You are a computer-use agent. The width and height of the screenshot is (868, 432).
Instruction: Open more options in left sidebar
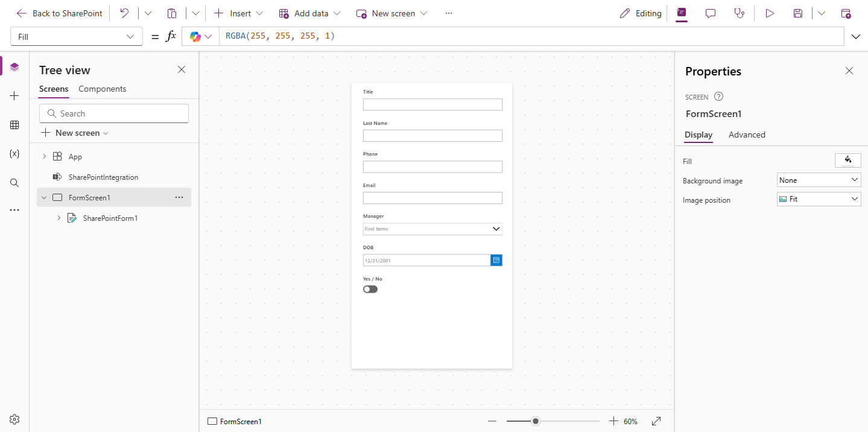14,211
